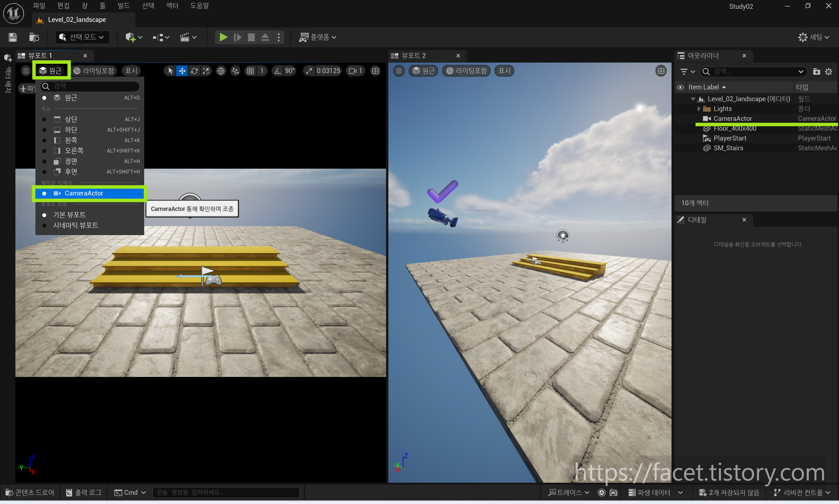Open the 선택 모드 dropdown

pyautogui.click(x=82, y=37)
